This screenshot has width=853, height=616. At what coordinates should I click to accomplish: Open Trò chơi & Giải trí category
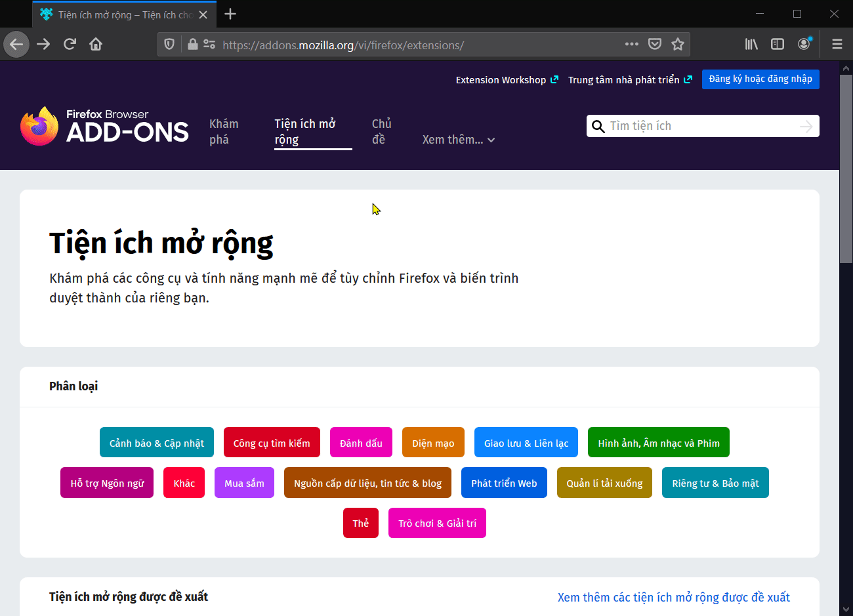(437, 523)
